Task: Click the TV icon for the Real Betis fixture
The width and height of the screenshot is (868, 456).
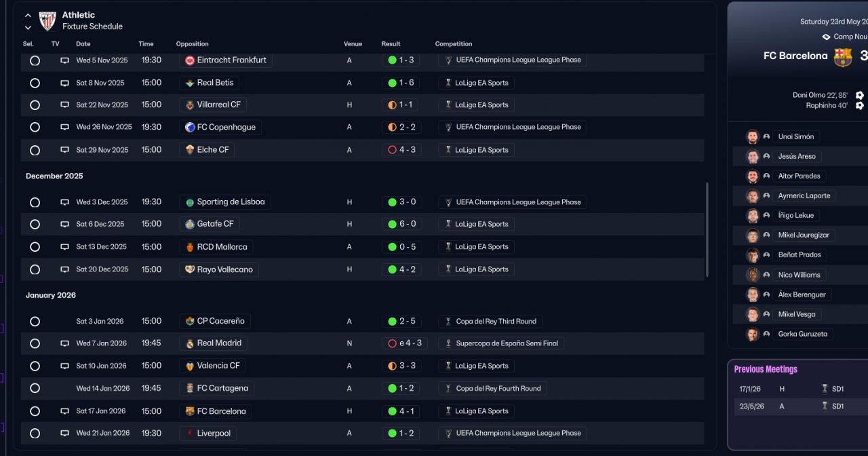Action: point(64,83)
